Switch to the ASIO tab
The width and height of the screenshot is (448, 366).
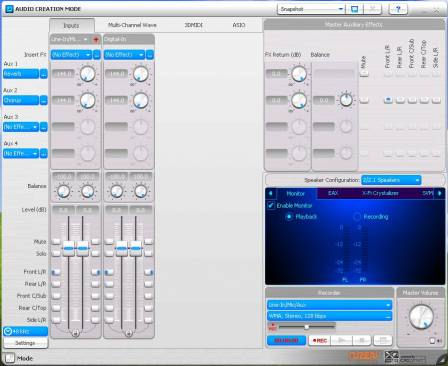click(x=239, y=25)
